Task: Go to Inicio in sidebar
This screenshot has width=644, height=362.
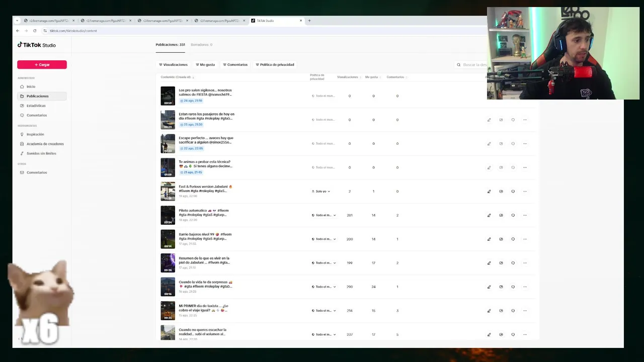Action: tap(42, 86)
